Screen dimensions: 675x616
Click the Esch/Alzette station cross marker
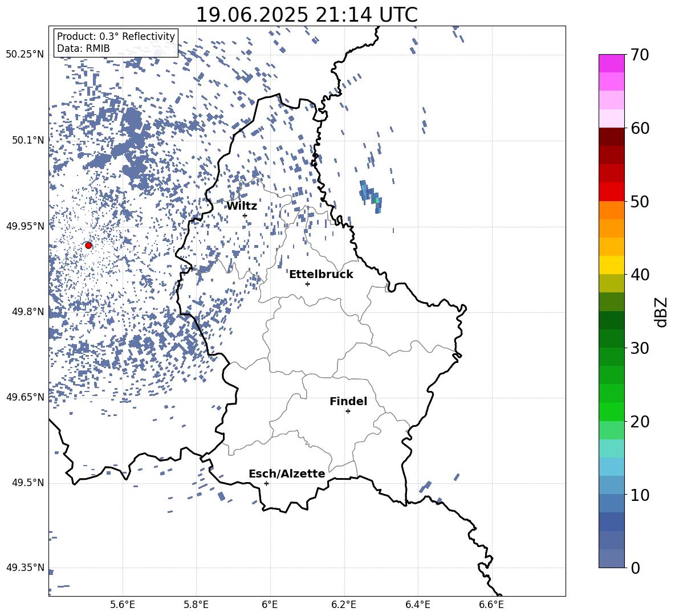(266, 483)
